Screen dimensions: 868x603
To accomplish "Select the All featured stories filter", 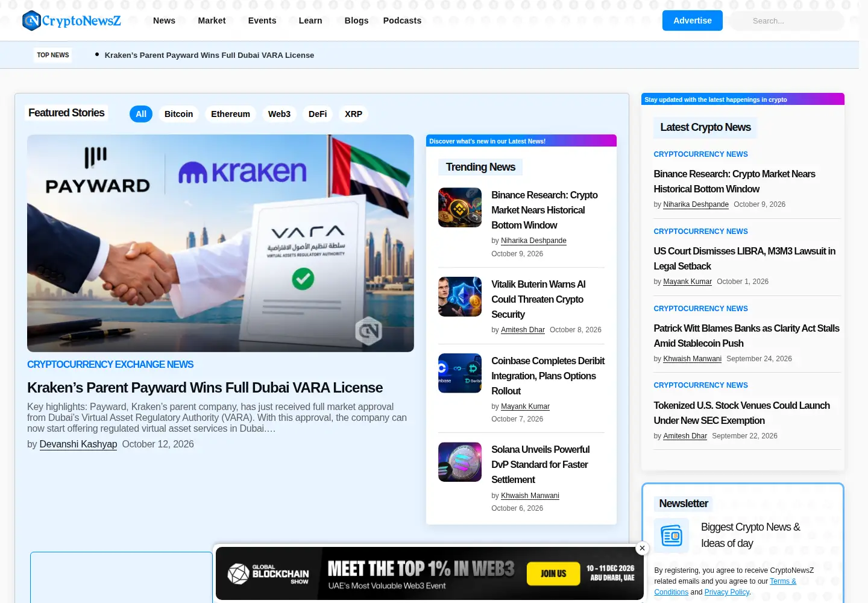I will pos(141,114).
